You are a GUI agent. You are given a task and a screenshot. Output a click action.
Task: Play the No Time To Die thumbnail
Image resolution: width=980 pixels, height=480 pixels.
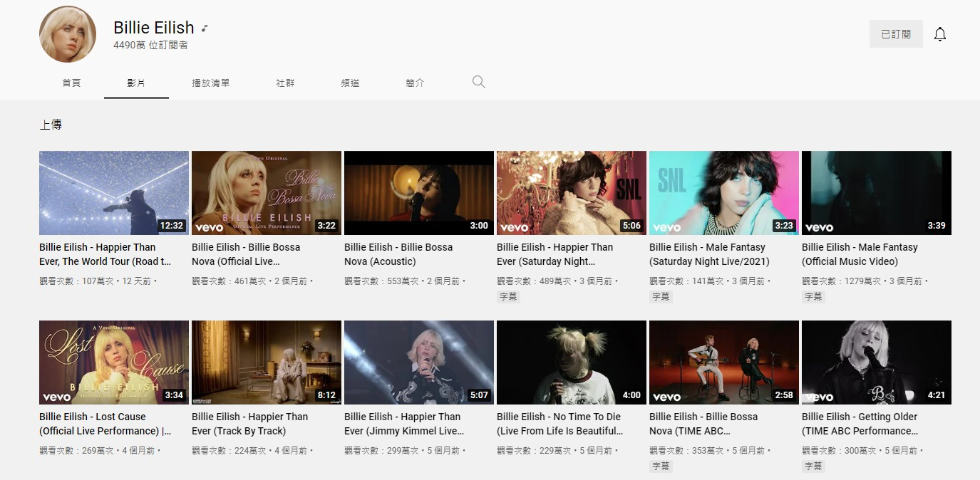(x=572, y=362)
